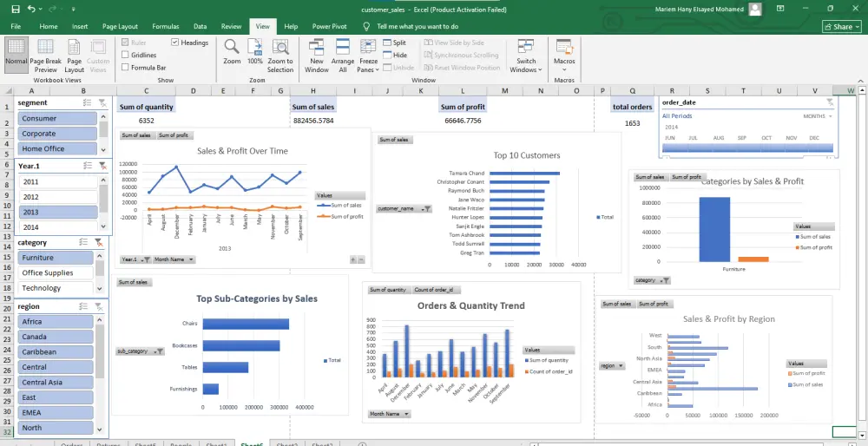Open MONTHS dropdown on timeline

(x=818, y=116)
